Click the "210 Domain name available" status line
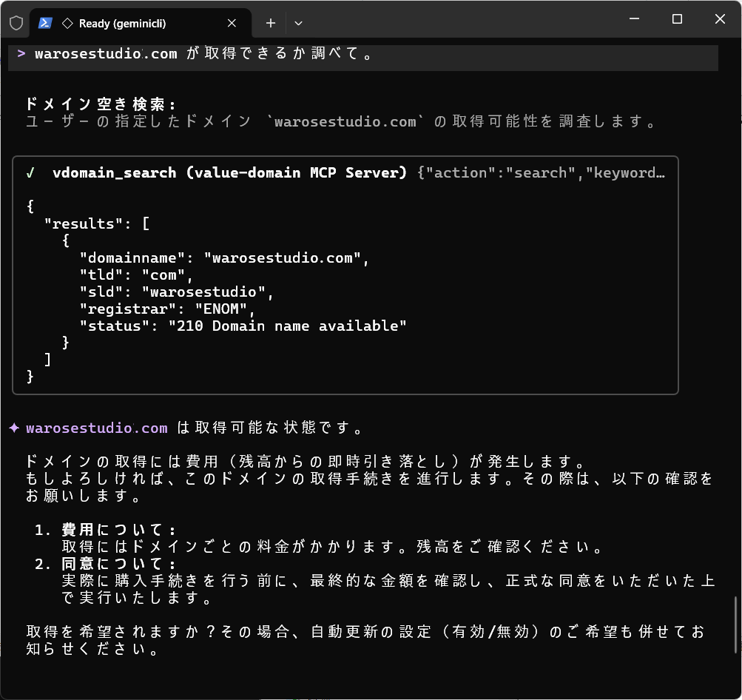 (243, 326)
